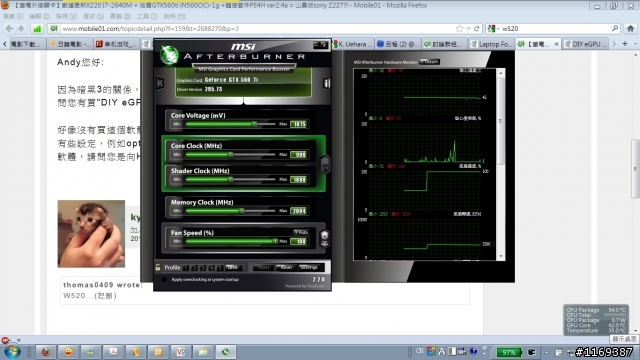Select Profile slot 3
The height and width of the screenshot is (360, 640).
point(203,268)
